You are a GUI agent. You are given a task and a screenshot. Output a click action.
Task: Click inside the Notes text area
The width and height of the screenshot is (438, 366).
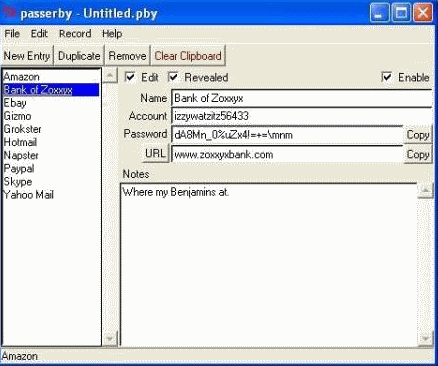[x=268, y=265]
